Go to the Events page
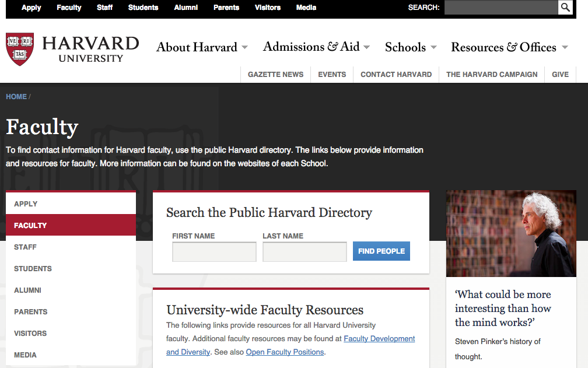Screen dimensions: 588x368 (332, 75)
